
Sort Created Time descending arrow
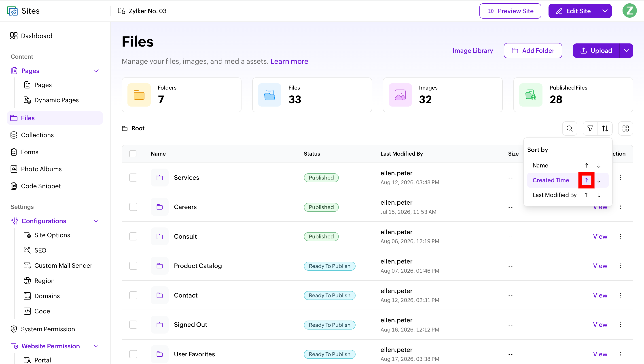pyautogui.click(x=599, y=180)
